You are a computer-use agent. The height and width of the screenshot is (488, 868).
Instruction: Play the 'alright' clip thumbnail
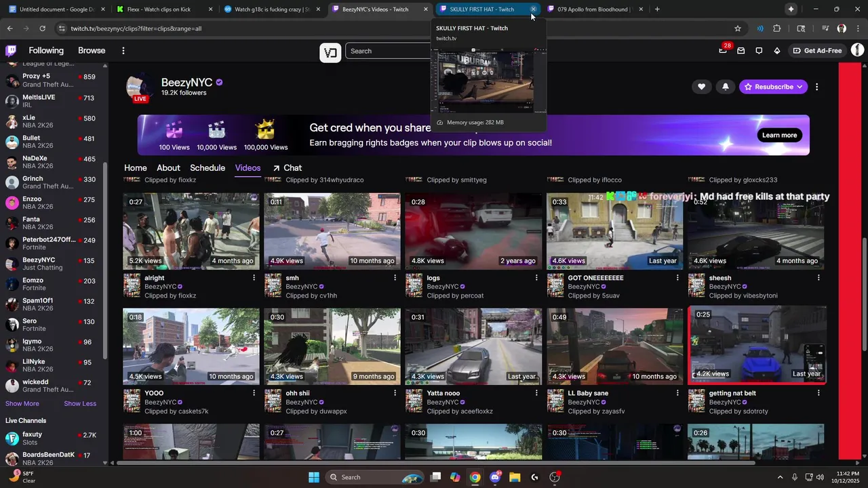[x=191, y=231]
